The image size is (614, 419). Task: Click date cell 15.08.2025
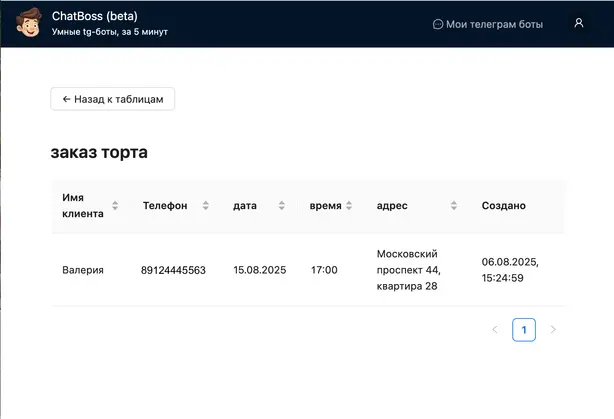click(260, 270)
